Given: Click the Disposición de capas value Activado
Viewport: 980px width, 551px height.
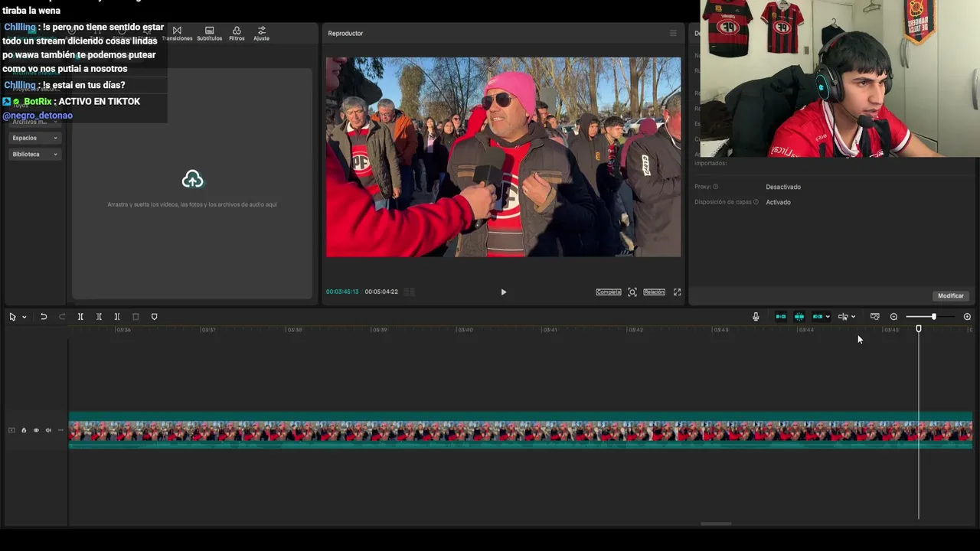Looking at the screenshot, I should point(778,202).
